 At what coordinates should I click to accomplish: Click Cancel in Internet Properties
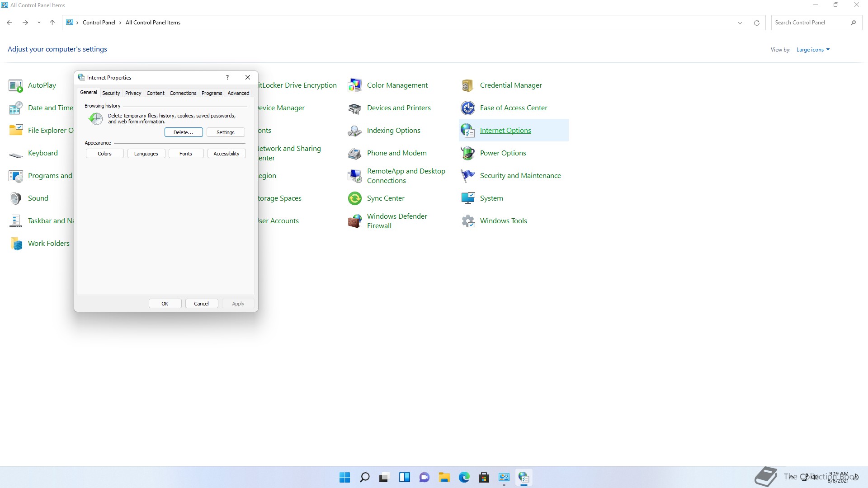pyautogui.click(x=202, y=304)
